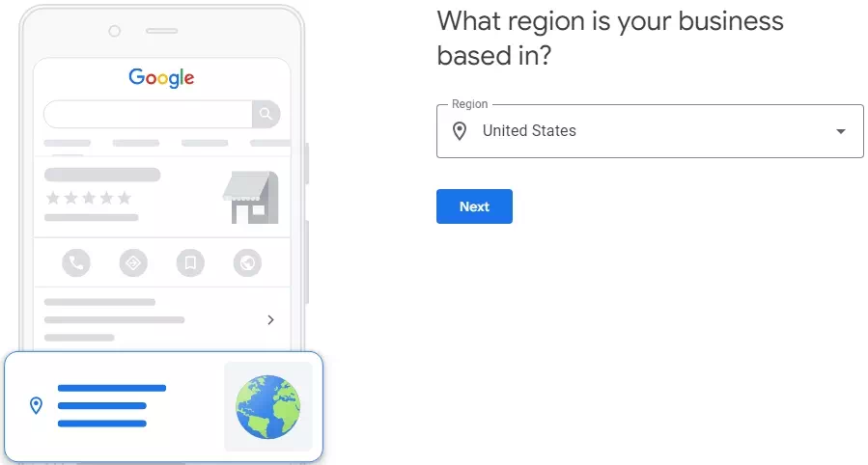Click the small "Region" field label
868x465 pixels.
pos(469,104)
